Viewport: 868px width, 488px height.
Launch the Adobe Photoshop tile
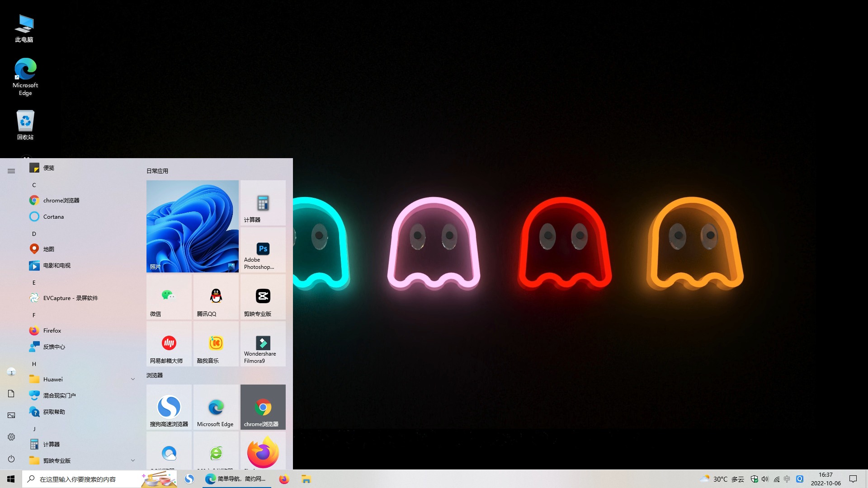[263, 250]
